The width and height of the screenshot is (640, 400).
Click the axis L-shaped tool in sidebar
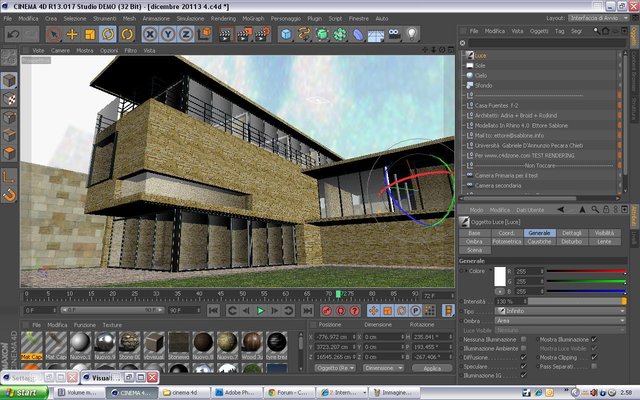pyautogui.click(x=9, y=177)
